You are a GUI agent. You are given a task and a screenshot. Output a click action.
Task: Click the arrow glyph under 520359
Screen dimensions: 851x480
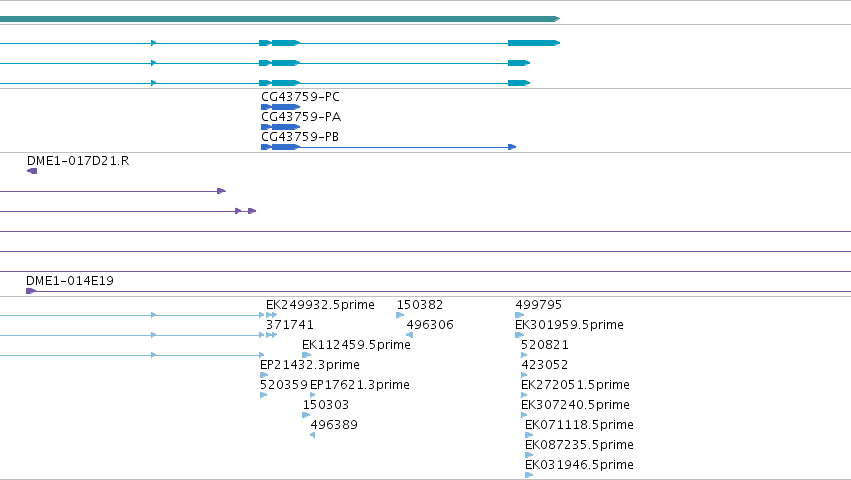pos(264,395)
